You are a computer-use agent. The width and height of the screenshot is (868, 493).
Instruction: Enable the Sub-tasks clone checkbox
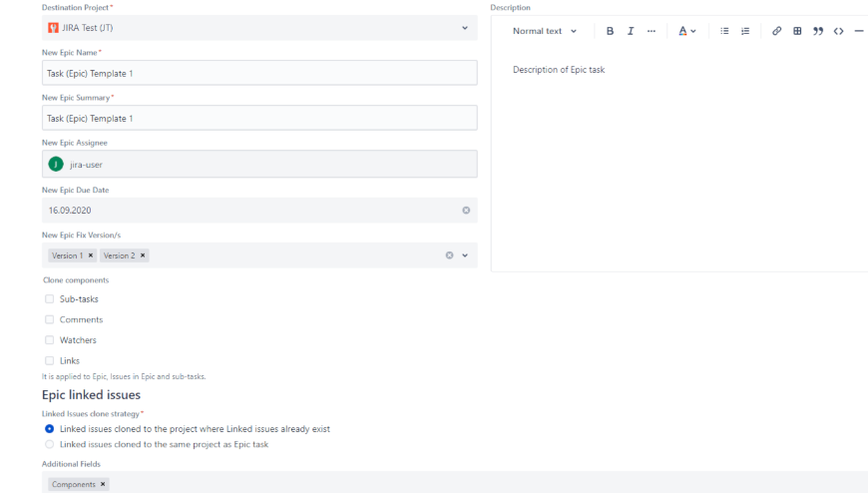50,299
